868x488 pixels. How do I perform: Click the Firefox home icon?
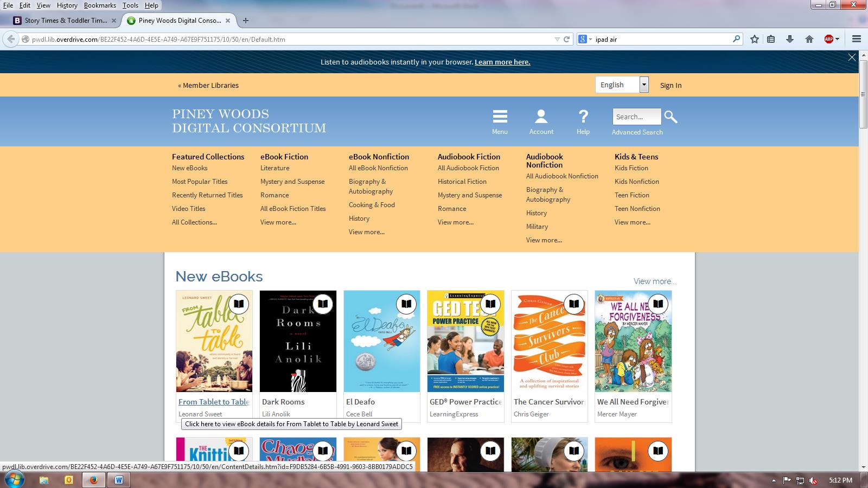click(x=809, y=39)
